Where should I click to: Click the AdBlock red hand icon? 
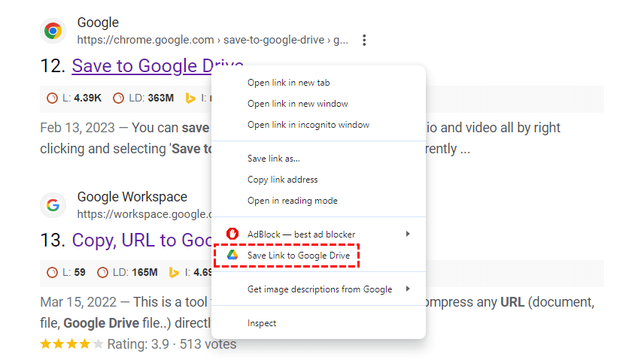tap(232, 234)
